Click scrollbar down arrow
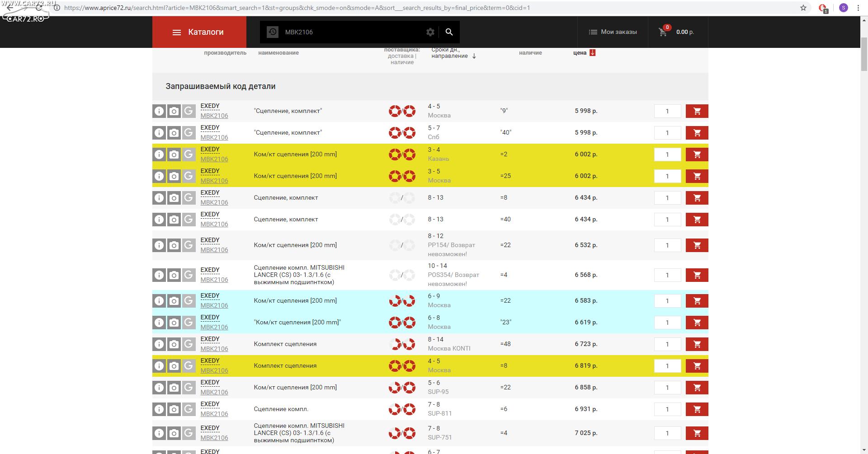Viewport: 868px width, 454px height. [x=864, y=450]
